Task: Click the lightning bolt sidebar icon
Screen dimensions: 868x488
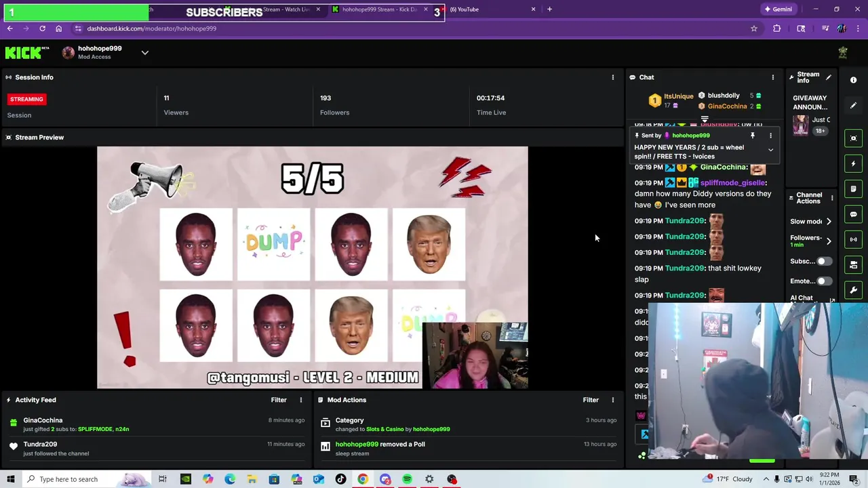Action: (x=854, y=163)
